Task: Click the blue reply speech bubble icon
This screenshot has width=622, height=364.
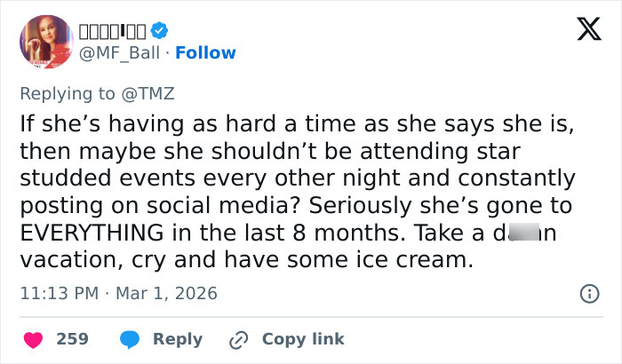Action: tap(130, 339)
